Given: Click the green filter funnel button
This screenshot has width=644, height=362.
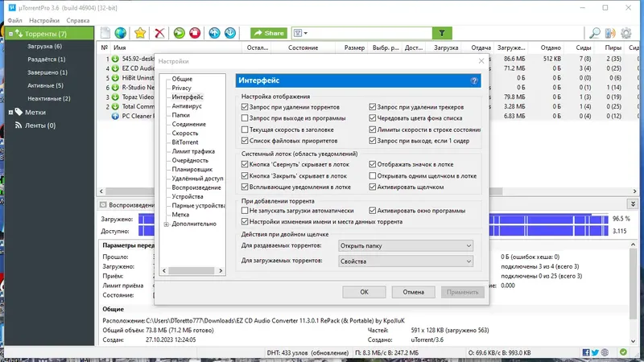Looking at the screenshot, I should (442, 33).
